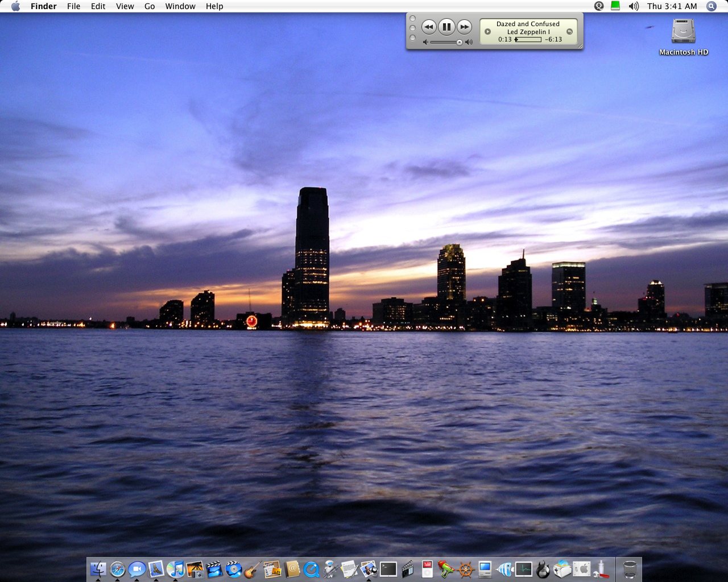Viewport: 728px width, 582px height.
Task: Click the clock showing Thu 3:41 AM
Action: (672, 6)
